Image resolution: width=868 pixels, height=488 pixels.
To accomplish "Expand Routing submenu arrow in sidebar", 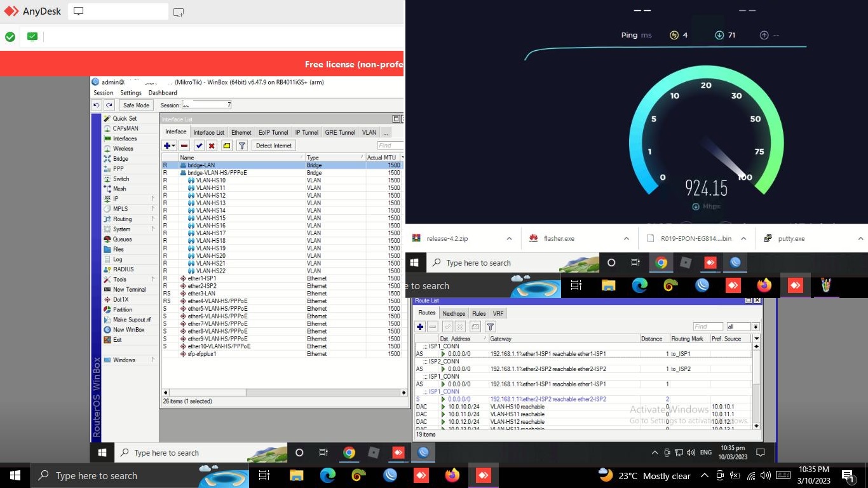I will (153, 219).
